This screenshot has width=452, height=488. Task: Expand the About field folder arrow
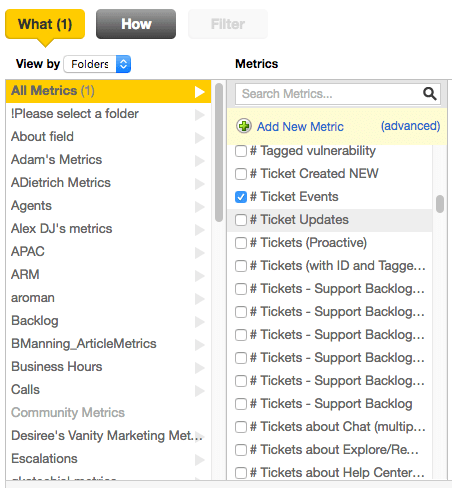(200, 138)
